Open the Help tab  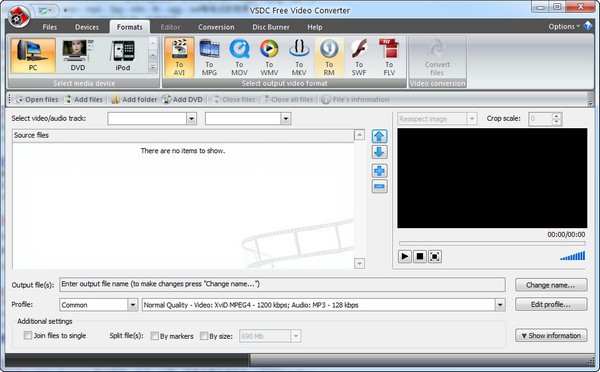click(x=315, y=27)
